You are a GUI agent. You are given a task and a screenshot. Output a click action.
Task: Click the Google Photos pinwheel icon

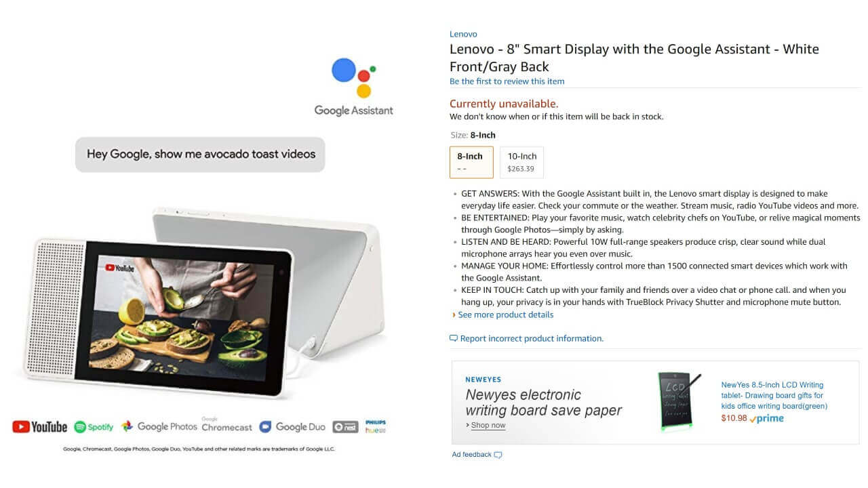click(127, 426)
